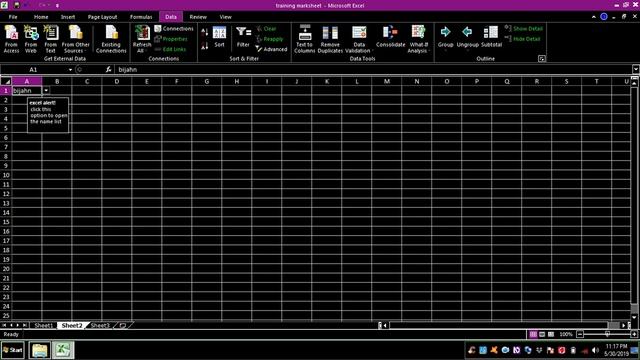640x360 pixels.
Task: Click zoom in plus button
Action: [634, 334]
